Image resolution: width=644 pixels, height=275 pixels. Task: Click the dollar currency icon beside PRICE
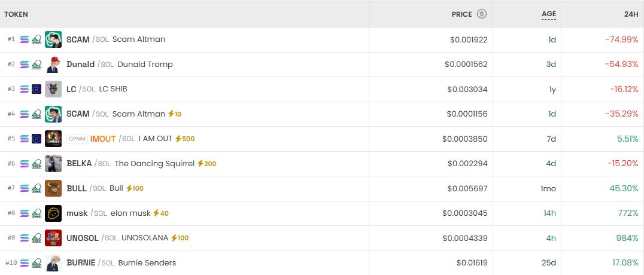tap(482, 14)
